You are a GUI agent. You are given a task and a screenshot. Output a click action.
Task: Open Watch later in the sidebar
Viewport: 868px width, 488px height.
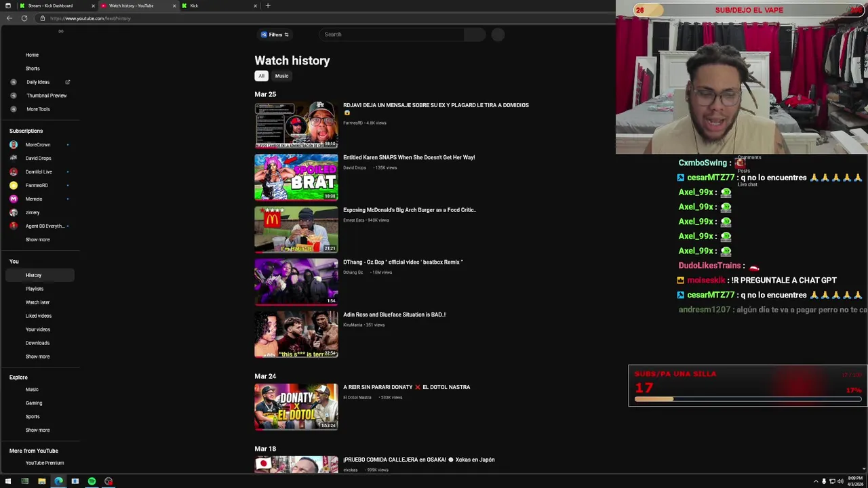(37, 302)
